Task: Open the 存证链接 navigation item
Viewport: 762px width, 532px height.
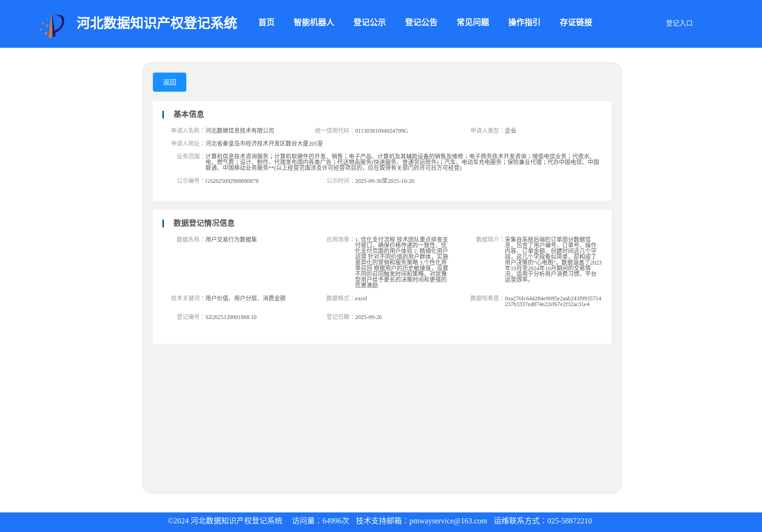Action: coord(576,22)
